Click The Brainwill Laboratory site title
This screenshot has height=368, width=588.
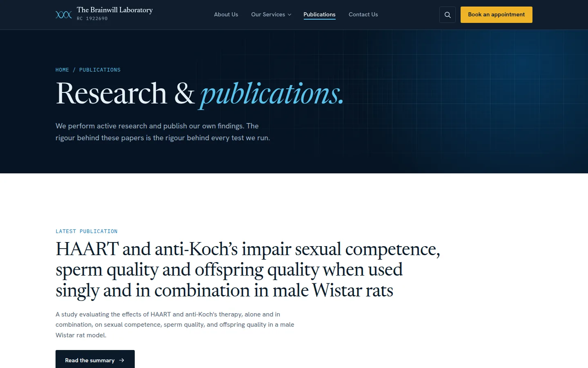pyautogui.click(x=115, y=10)
